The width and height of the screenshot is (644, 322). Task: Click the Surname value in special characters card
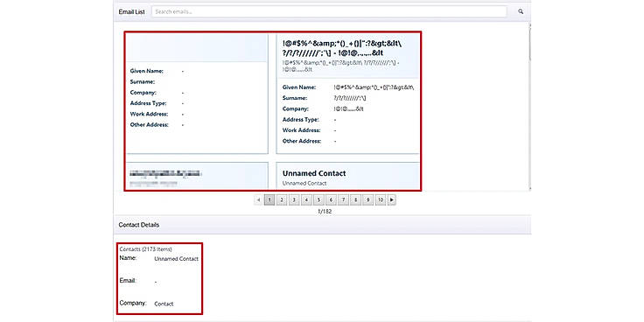pos(350,98)
